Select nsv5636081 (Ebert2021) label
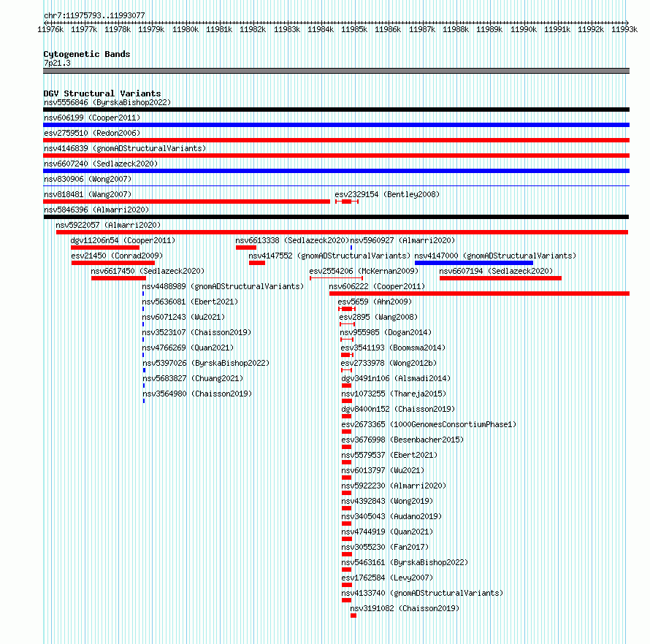650x644 pixels. (190, 302)
